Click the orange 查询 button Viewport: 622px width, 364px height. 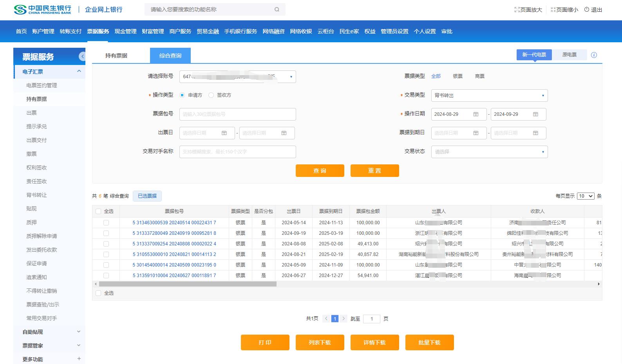pyautogui.click(x=320, y=171)
